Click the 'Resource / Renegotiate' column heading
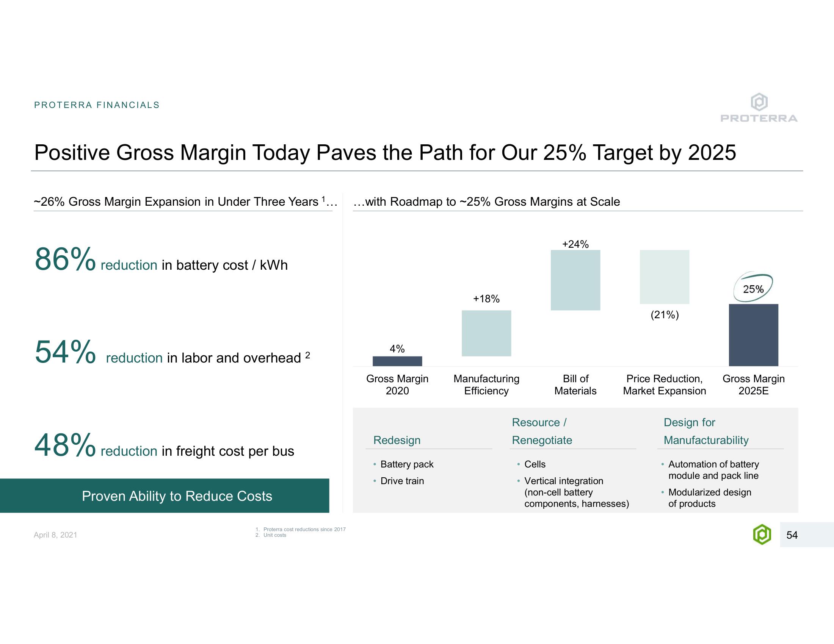This screenshot has width=834, height=644. coord(542,431)
